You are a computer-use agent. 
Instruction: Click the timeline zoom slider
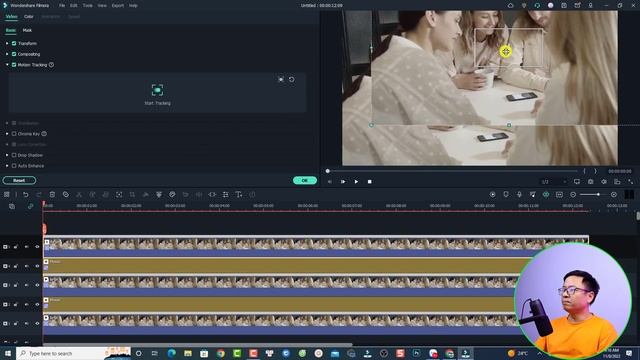[593, 195]
